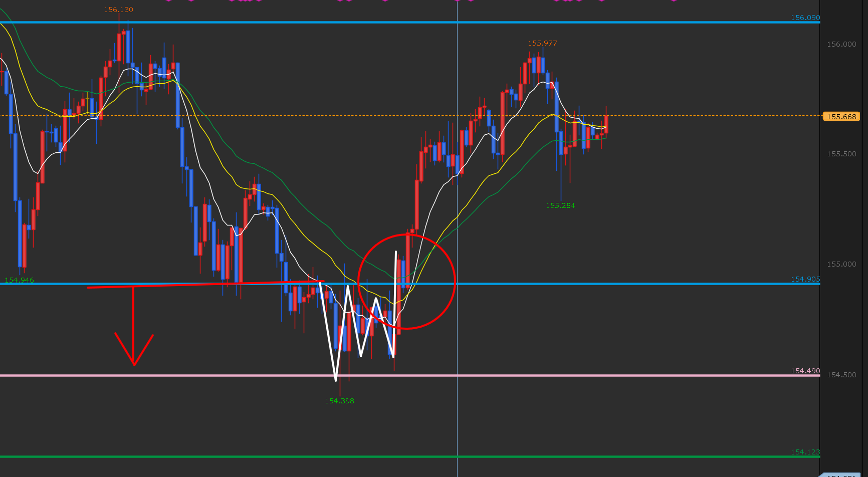The image size is (868, 477).
Task: Click the 156.000 price axis label
Action: click(x=841, y=44)
